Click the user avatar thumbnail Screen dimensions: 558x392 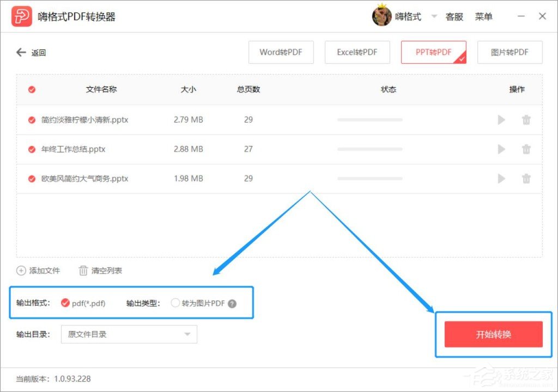pos(381,16)
